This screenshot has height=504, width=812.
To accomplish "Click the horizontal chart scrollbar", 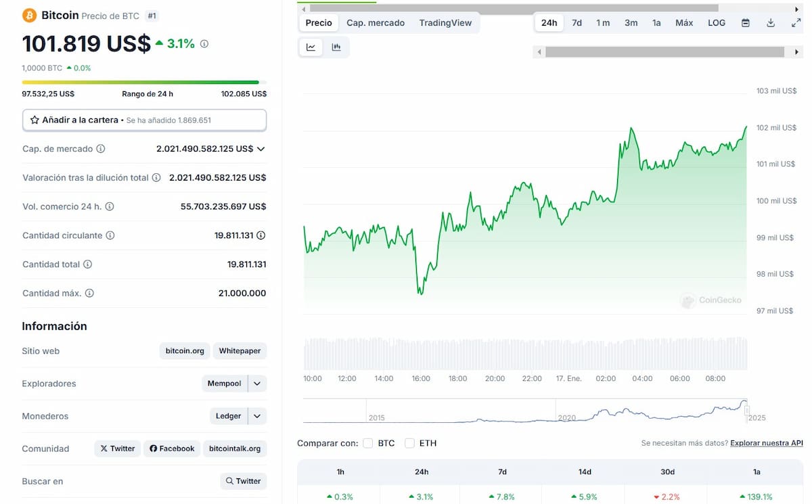I will pos(667,51).
